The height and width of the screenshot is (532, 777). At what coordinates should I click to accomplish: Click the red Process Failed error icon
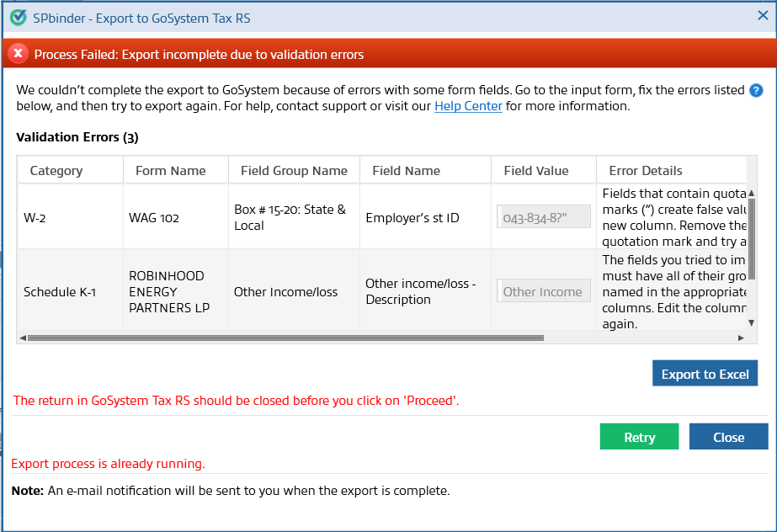18,53
